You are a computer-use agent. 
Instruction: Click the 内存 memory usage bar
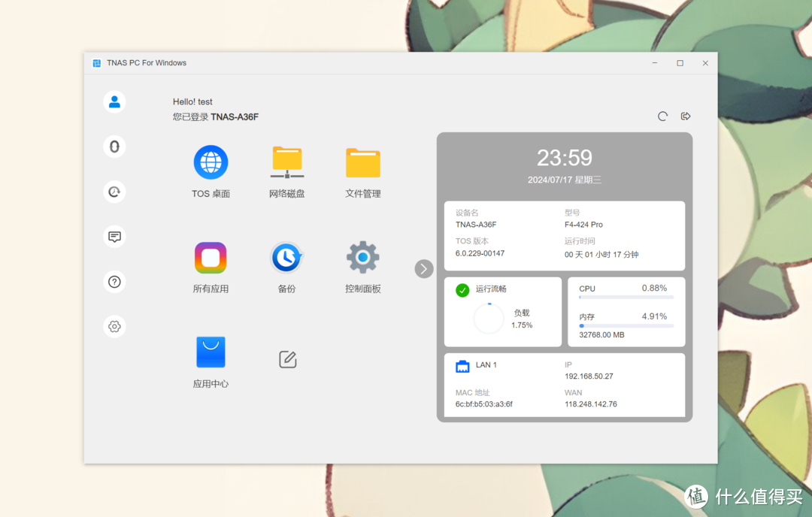click(626, 326)
